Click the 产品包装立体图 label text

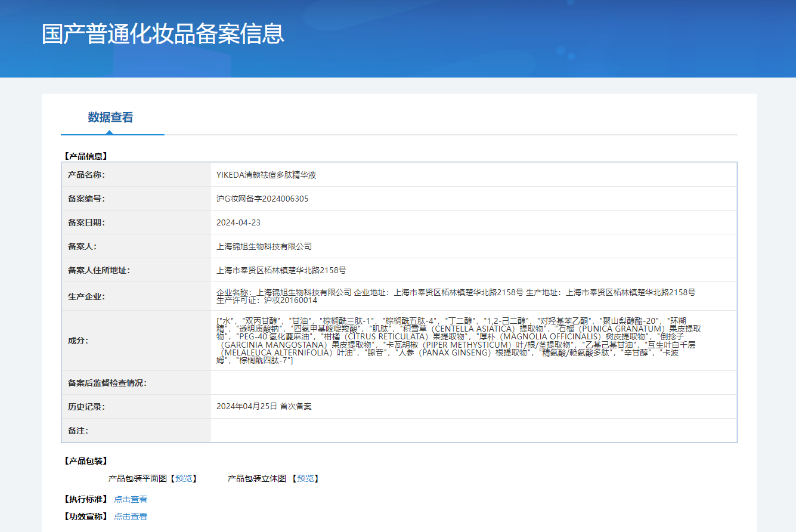257,478
